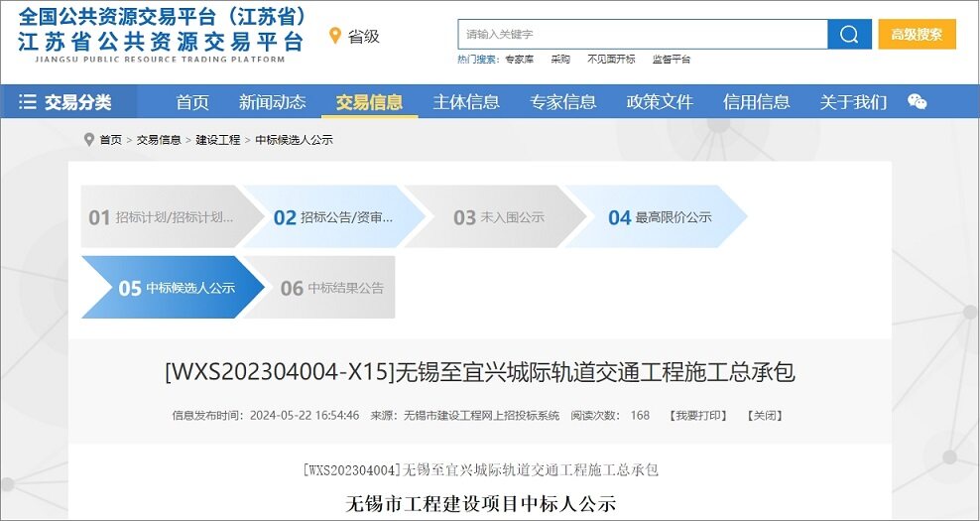Select step 02 招标公告/资审 tab

pyautogui.click(x=332, y=217)
